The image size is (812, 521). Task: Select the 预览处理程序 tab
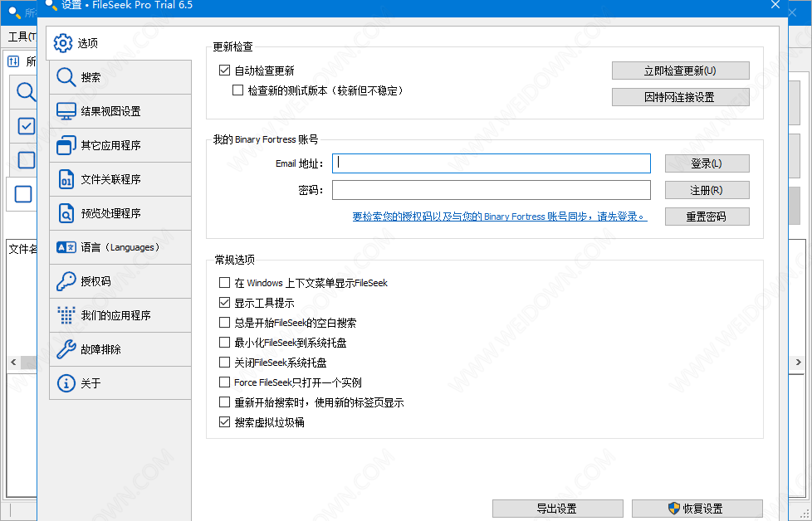click(120, 213)
